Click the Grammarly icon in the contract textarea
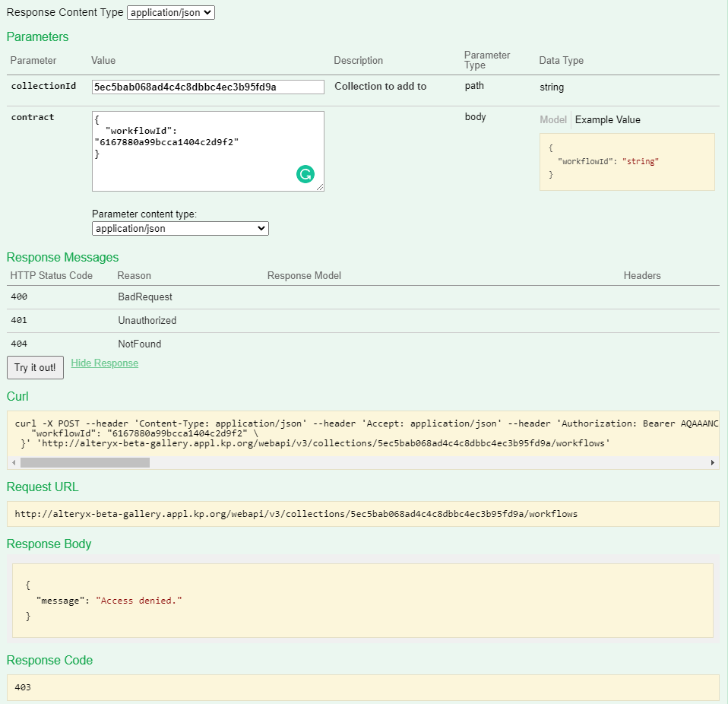The image size is (728, 704). (305, 174)
